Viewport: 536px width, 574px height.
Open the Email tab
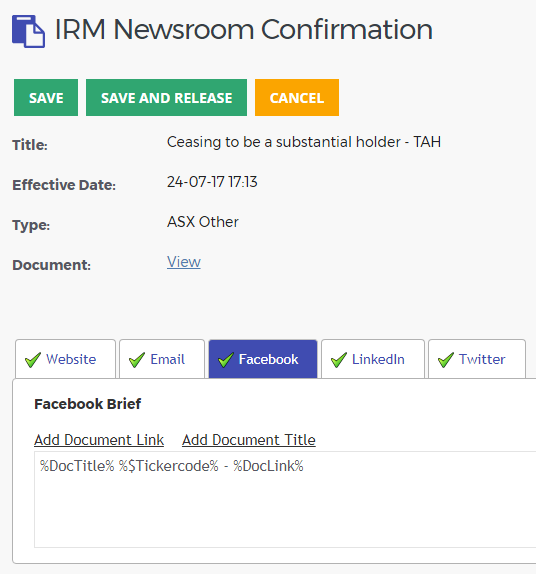pos(162,359)
